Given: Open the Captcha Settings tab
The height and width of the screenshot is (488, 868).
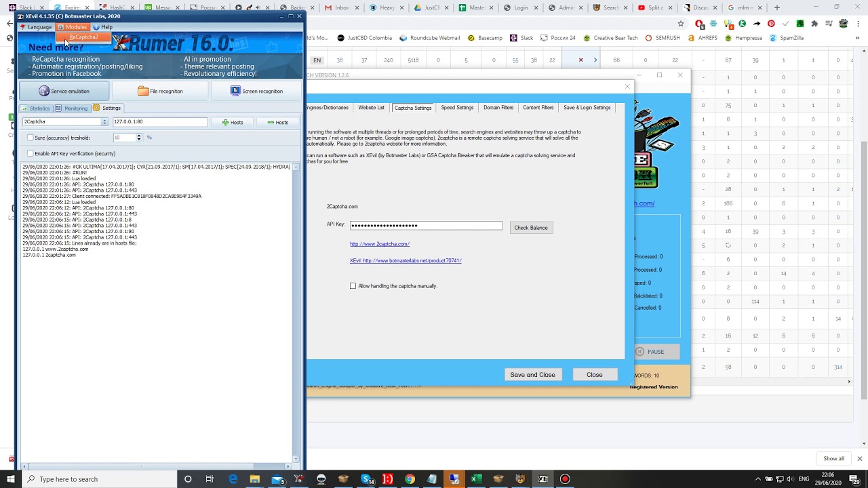Looking at the screenshot, I should [x=413, y=108].
